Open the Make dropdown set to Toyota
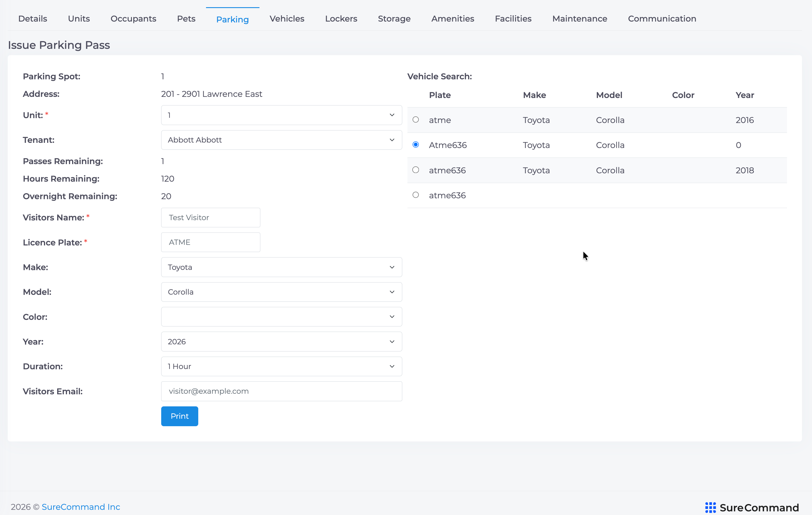Viewport: 812px width, 515px height. [281, 267]
